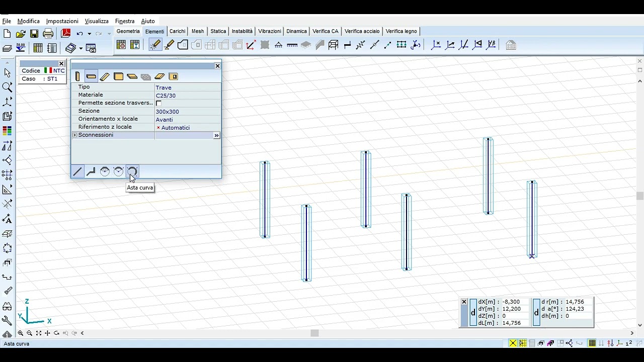Select the line support tool
The width and height of the screenshot is (644, 362).
[x=292, y=45]
